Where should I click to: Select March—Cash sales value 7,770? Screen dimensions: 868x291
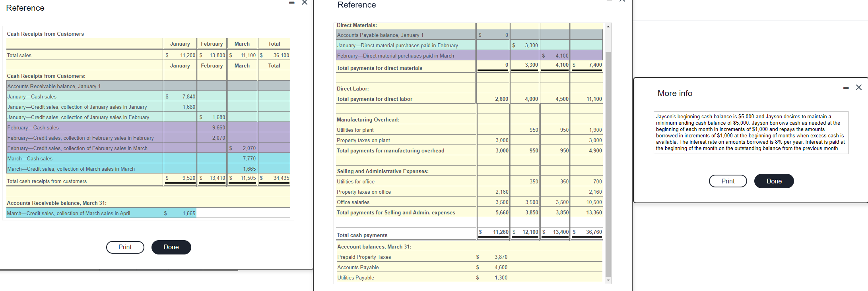(249, 158)
